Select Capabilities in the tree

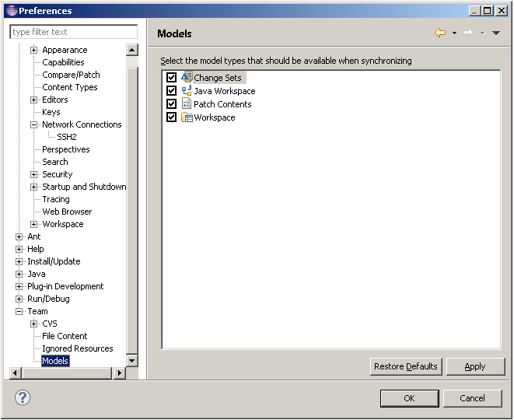(63, 62)
